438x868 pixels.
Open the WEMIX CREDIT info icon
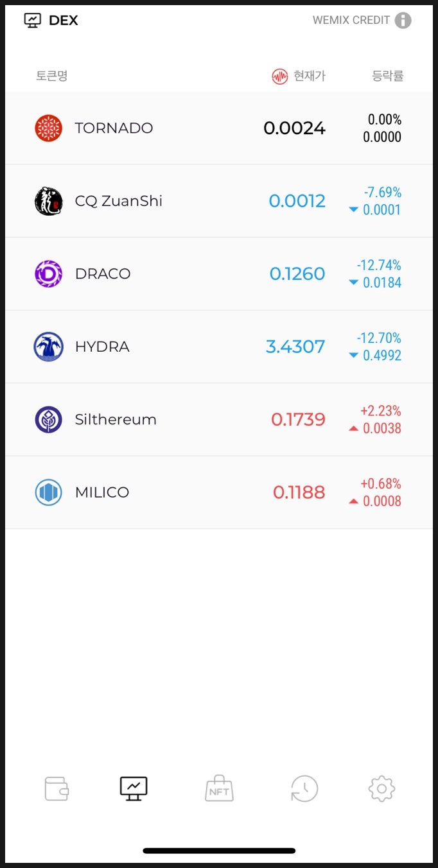[403, 21]
